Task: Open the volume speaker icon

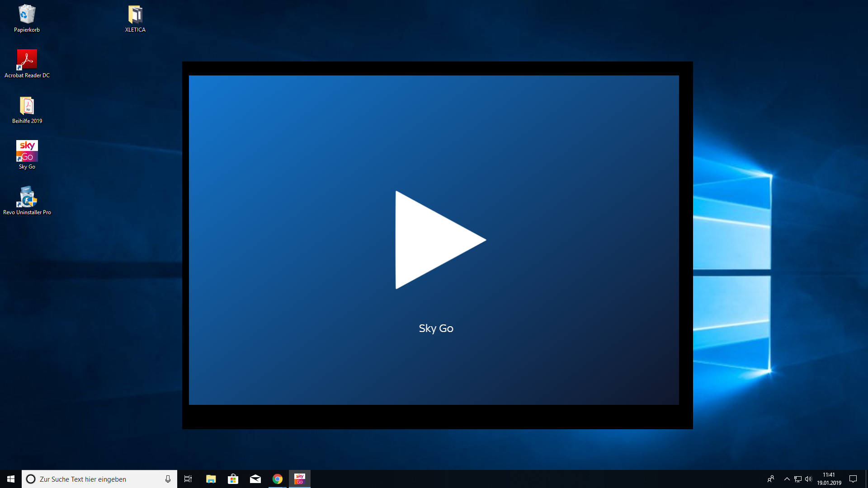Action: pos(809,479)
